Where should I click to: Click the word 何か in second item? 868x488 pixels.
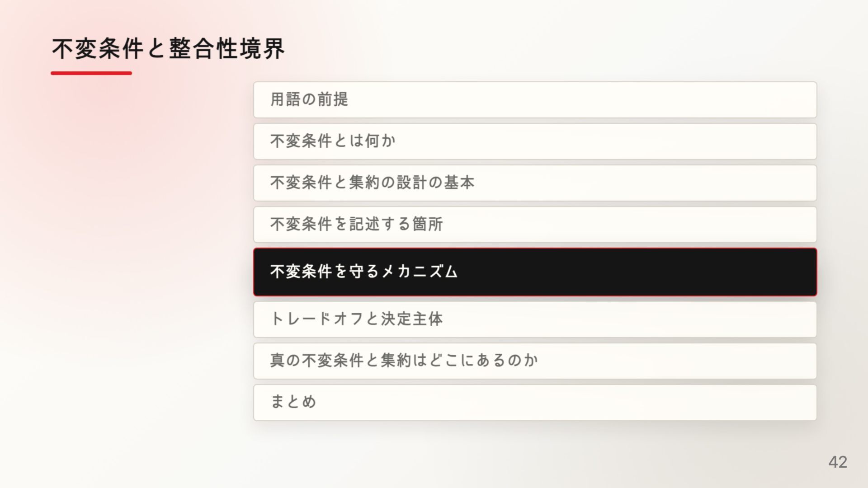pyautogui.click(x=380, y=141)
